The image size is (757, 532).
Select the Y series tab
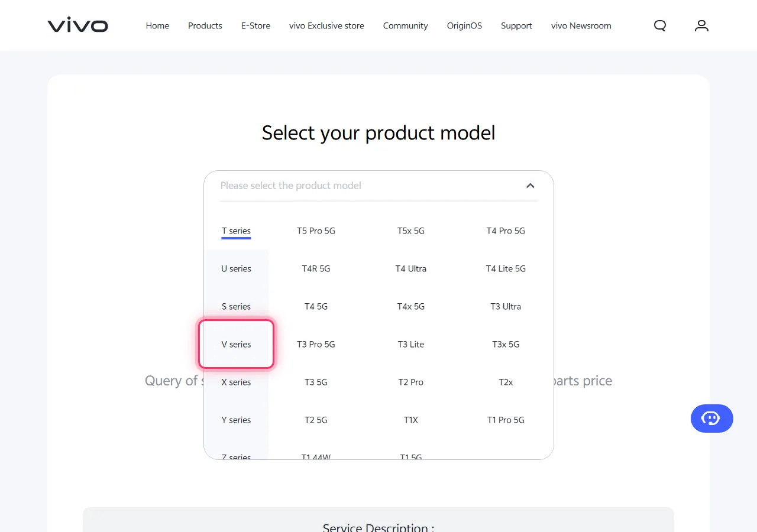tap(236, 420)
